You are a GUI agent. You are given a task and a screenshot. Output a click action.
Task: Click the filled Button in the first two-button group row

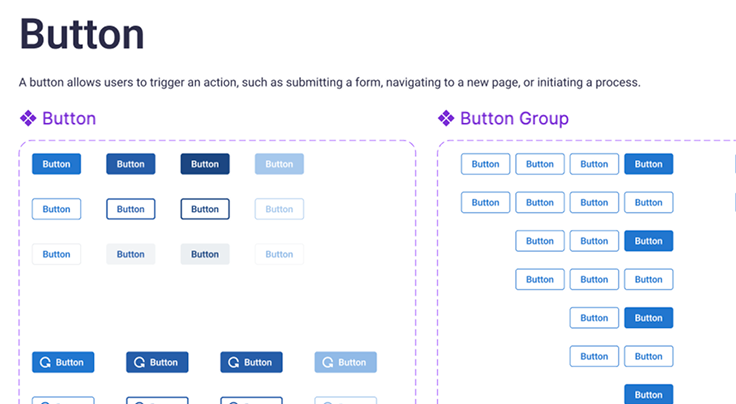pos(648,318)
